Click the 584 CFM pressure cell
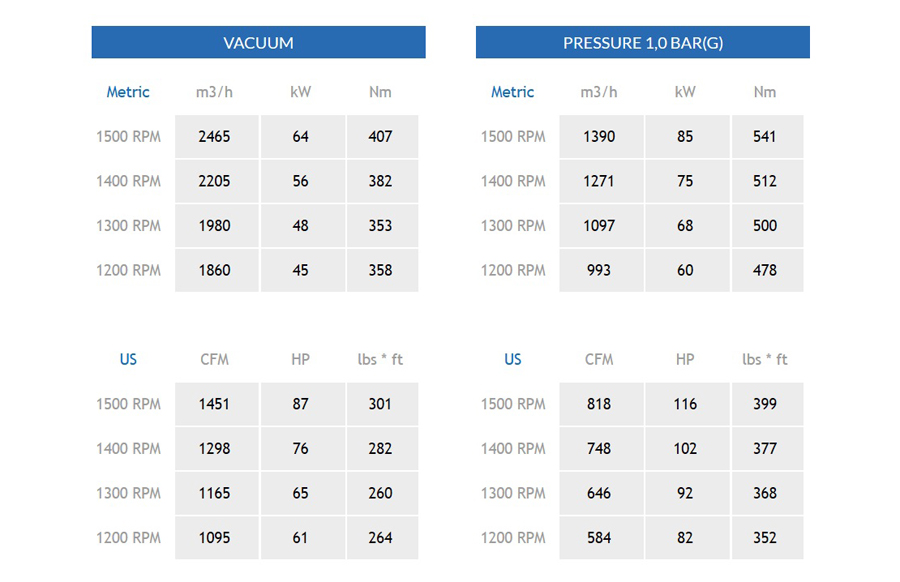The height and width of the screenshot is (582, 900). coord(602,538)
